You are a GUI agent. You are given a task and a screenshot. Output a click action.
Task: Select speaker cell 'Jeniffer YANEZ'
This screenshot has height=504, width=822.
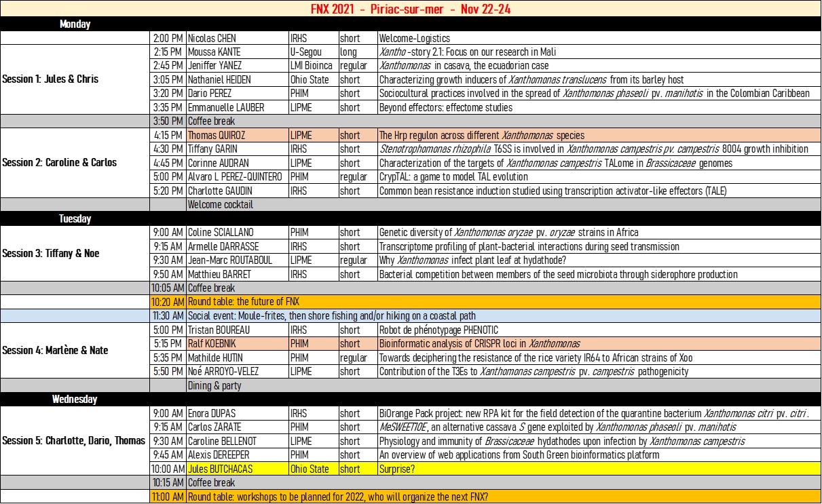(x=237, y=66)
